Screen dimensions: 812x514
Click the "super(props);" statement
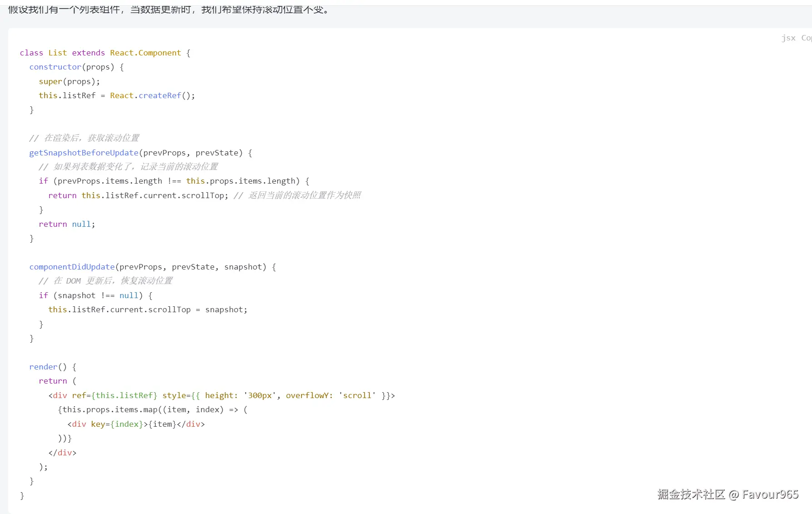pos(69,81)
